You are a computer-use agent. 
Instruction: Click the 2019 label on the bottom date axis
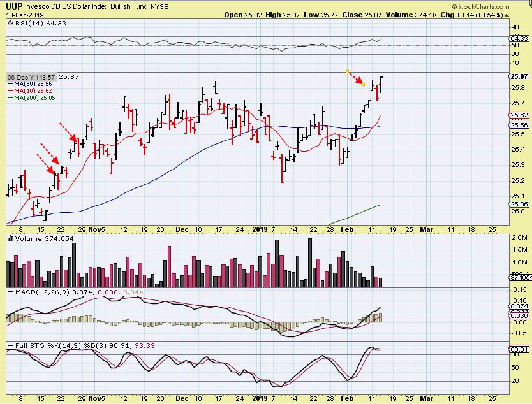click(260, 398)
